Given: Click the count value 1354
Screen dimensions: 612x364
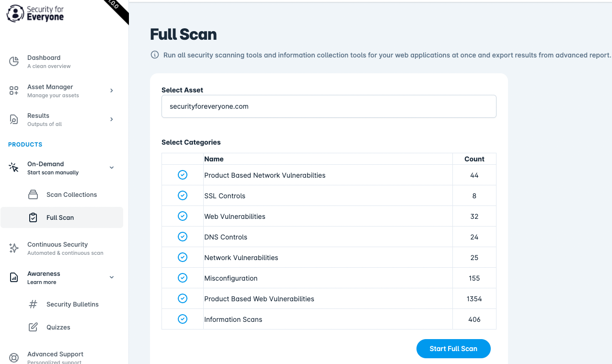Looking at the screenshot, I should 474,299.
